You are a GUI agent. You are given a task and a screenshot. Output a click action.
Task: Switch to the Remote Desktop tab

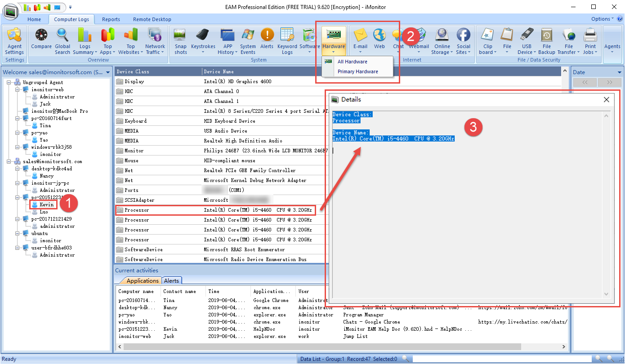tap(152, 19)
